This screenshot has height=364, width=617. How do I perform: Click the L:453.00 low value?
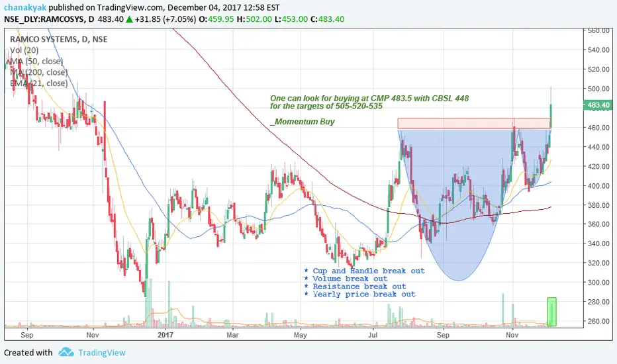291,19
